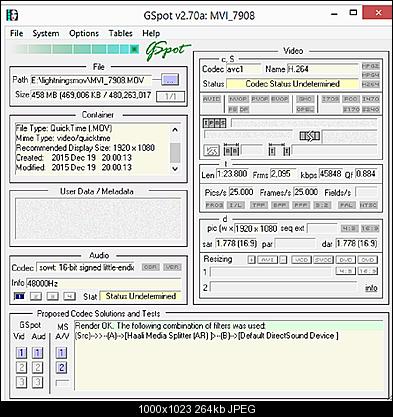Click the first DVD resizing button
The width and height of the screenshot is (393, 417).
coord(345,260)
